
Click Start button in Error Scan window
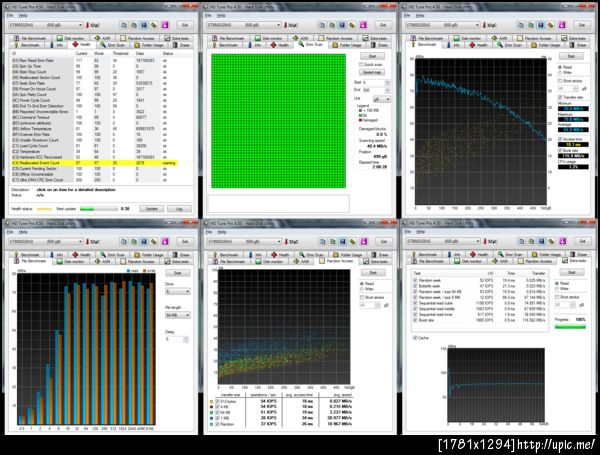tap(372, 56)
